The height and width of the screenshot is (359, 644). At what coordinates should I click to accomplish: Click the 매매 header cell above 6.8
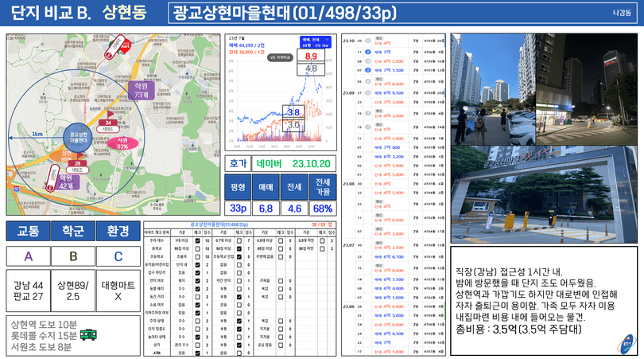(266, 187)
